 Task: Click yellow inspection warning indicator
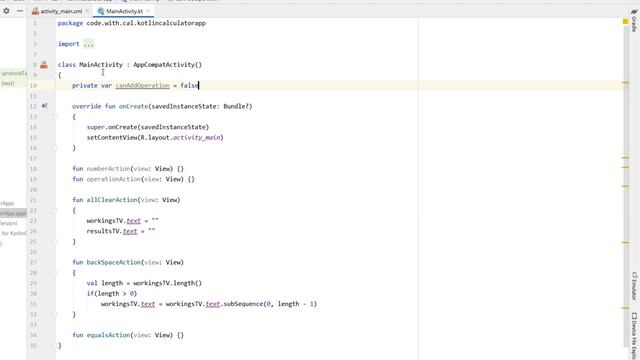tap(625, 21)
